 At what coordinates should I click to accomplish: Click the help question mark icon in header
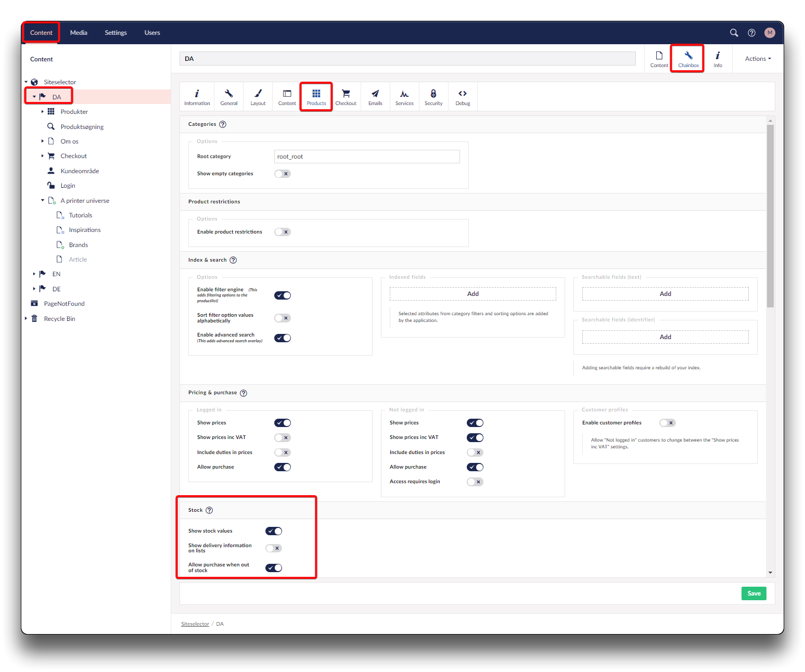pyautogui.click(x=751, y=33)
